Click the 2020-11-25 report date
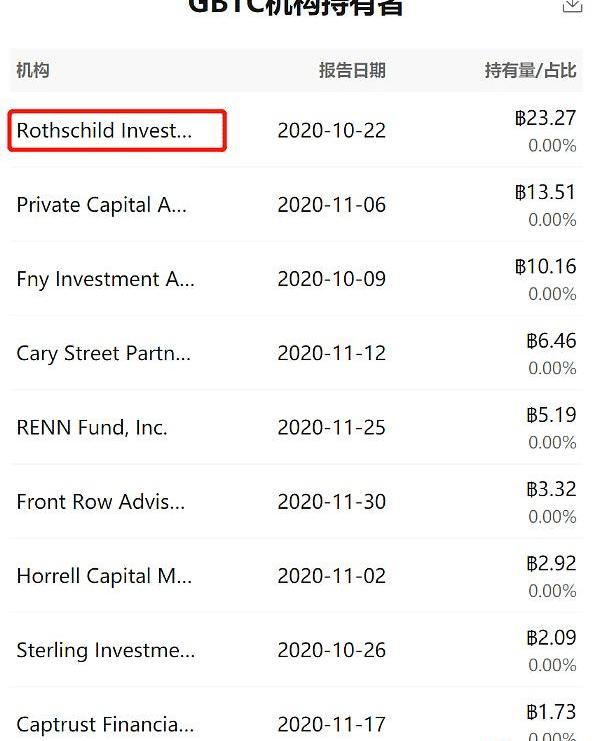 point(331,428)
